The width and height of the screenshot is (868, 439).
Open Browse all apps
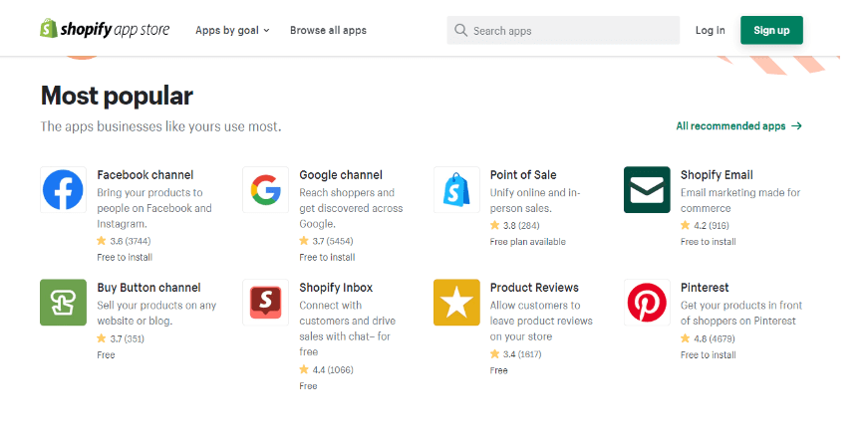[328, 31]
